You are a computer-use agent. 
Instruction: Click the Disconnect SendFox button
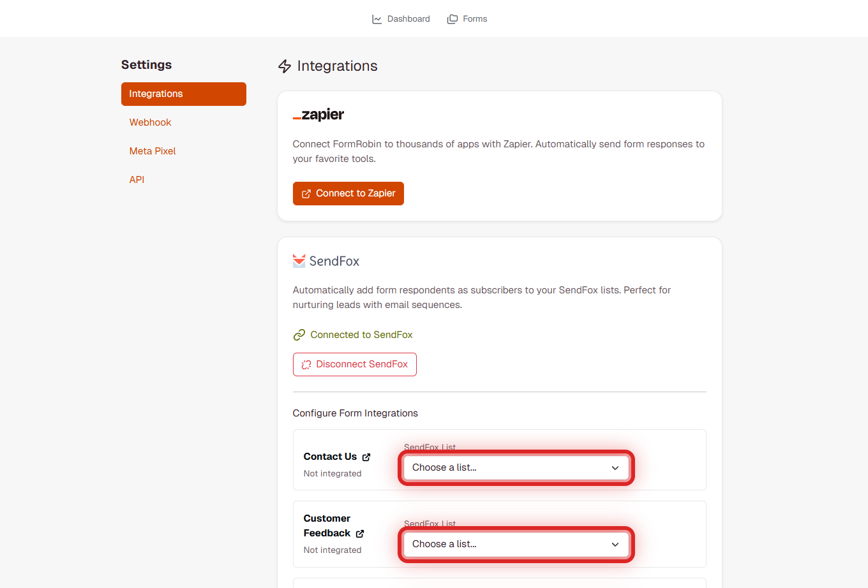pos(354,364)
